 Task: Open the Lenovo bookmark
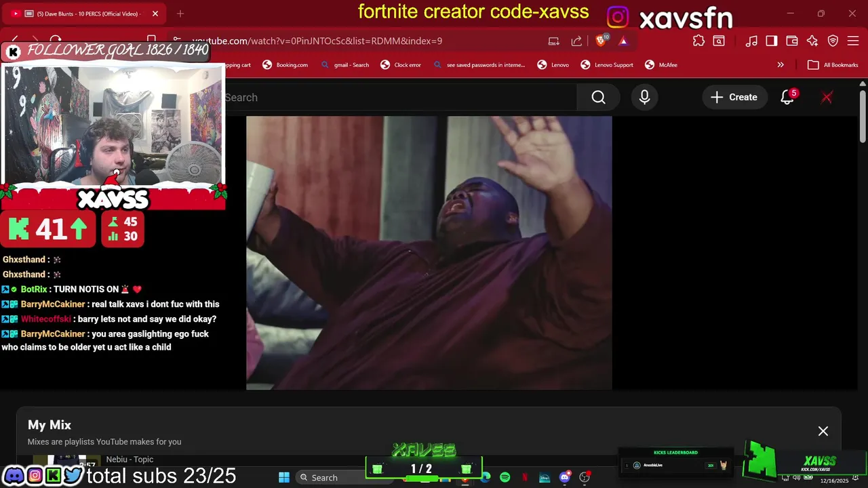(553, 65)
